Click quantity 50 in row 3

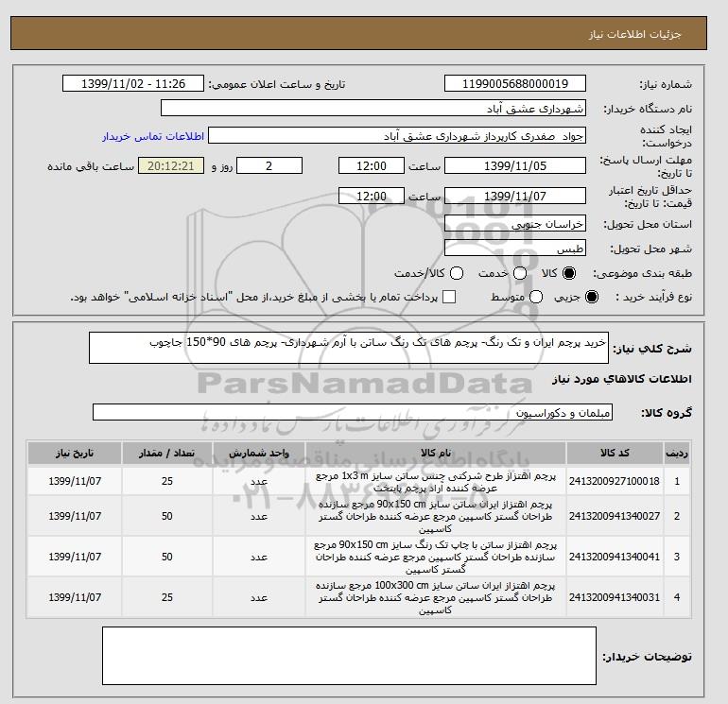pyautogui.click(x=167, y=557)
